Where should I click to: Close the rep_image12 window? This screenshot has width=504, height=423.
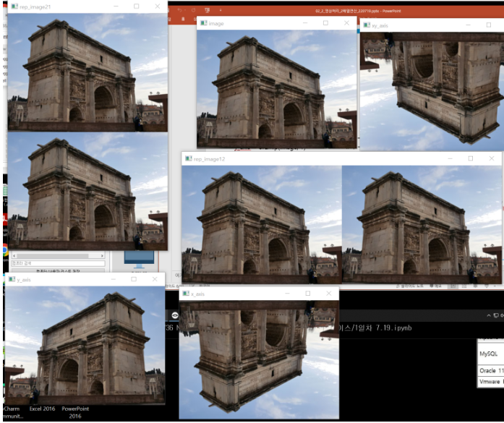[x=492, y=158]
